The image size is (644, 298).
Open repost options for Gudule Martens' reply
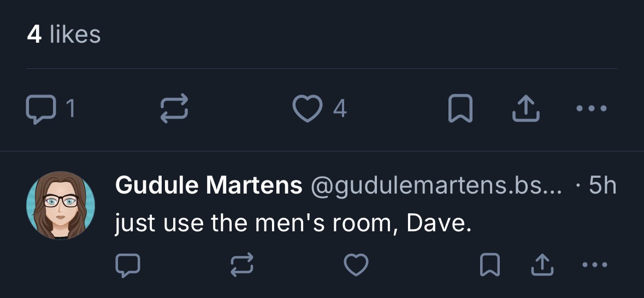(241, 266)
